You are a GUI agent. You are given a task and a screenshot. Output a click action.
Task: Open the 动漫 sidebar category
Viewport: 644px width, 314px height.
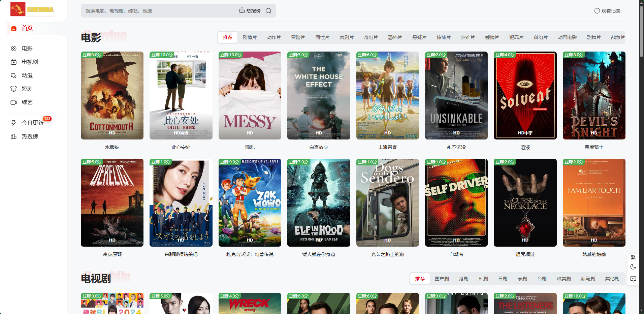pyautogui.click(x=27, y=75)
